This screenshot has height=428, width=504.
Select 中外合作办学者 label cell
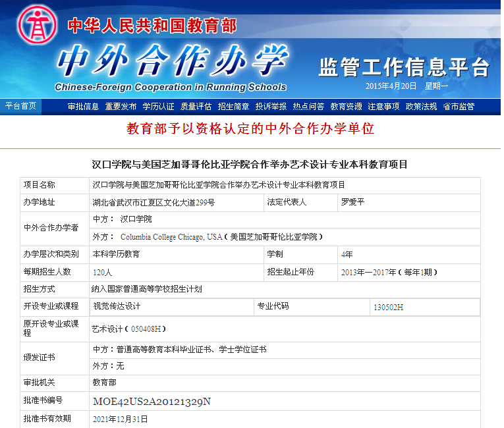click(x=54, y=228)
